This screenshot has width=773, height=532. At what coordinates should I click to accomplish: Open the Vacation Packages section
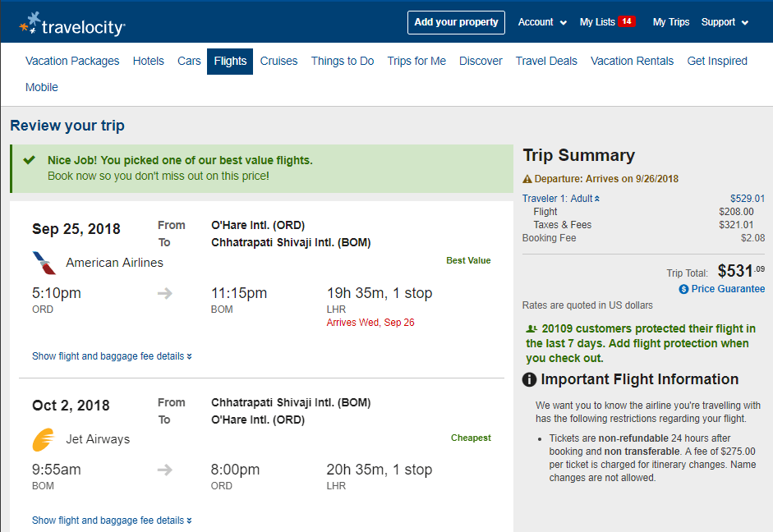pyautogui.click(x=71, y=61)
